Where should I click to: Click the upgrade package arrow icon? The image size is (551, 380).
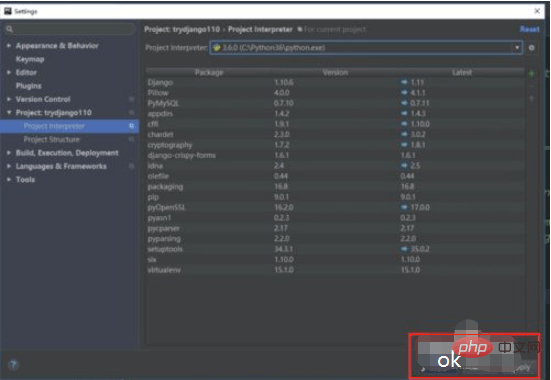[x=532, y=99]
